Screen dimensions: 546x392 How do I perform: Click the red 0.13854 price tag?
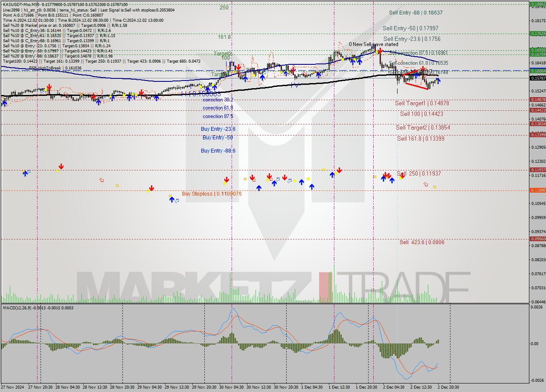(x=537, y=124)
